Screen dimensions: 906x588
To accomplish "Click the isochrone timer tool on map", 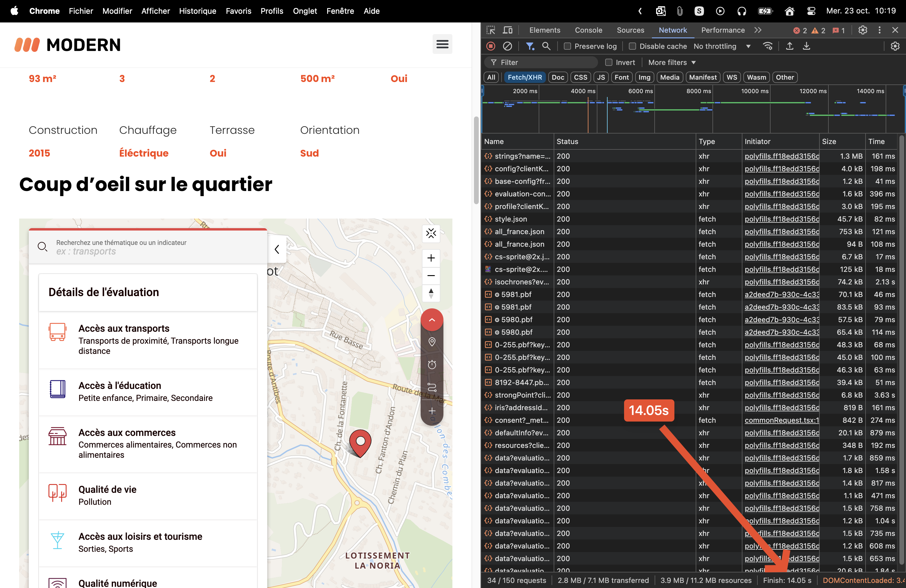I will point(432,365).
